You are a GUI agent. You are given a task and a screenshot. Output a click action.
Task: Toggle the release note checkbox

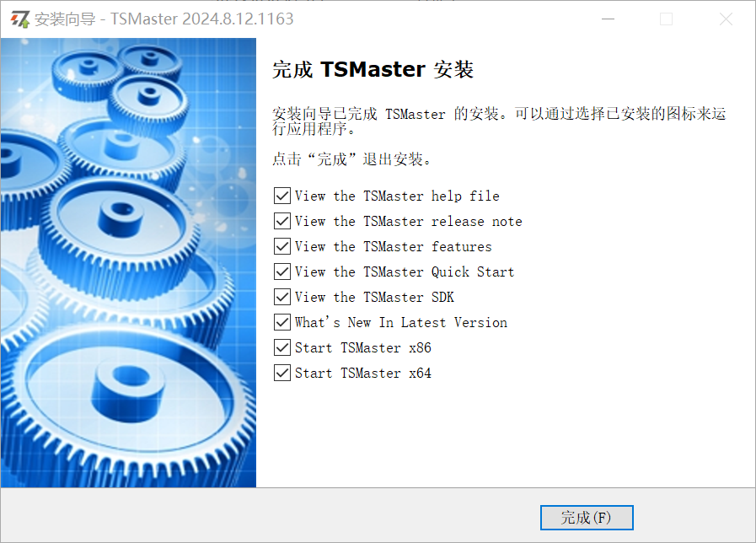pos(282,221)
